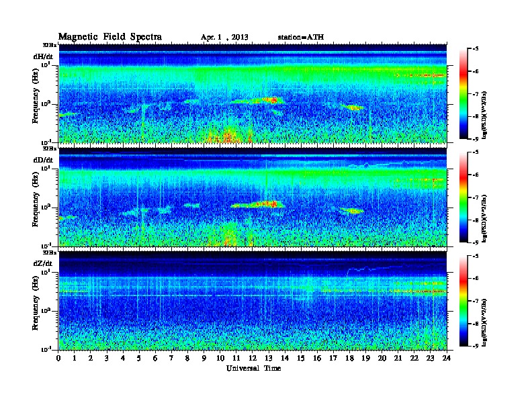Viewport: 532px width, 411px height.
Task: Click the hour 6 tick label on the time axis
Action: click(155, 358)
